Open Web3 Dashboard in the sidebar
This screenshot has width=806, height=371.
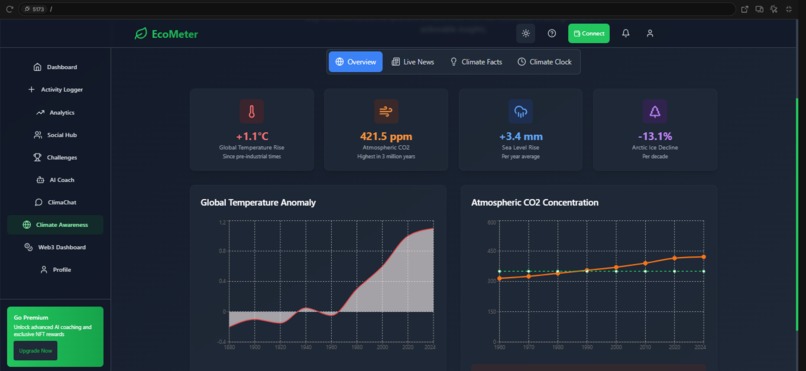55,247
